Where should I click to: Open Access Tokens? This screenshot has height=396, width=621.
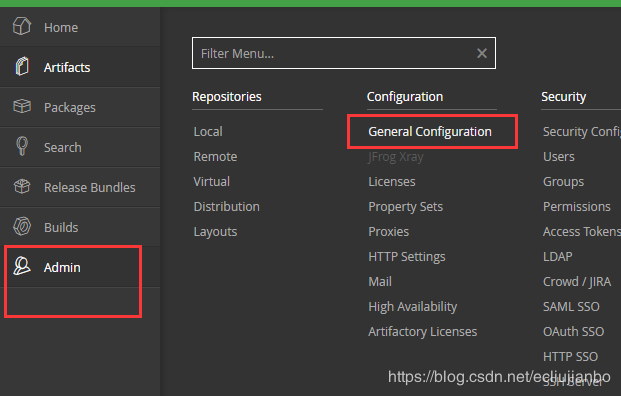[x=582, y=231]
